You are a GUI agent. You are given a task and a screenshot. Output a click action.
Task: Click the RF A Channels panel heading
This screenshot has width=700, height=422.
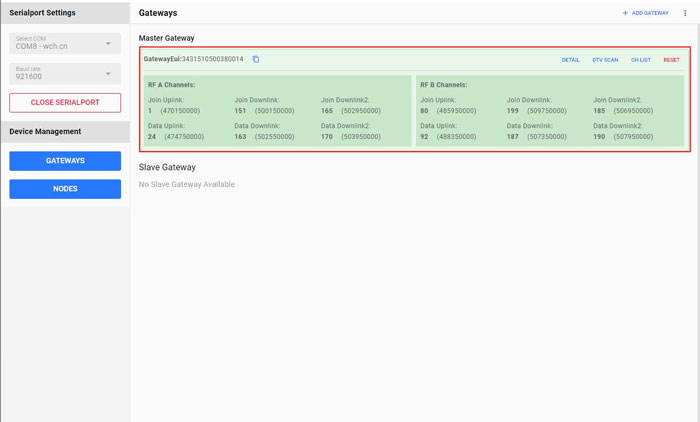click(171, 85)
